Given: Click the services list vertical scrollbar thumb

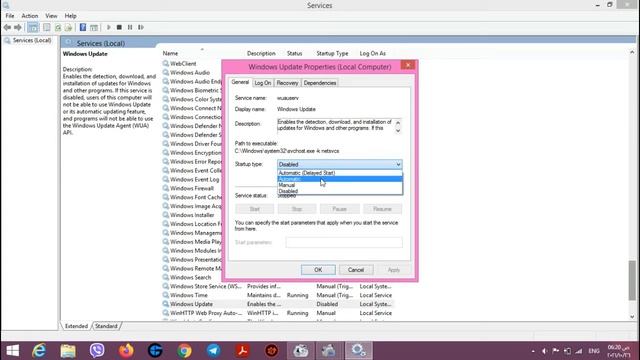Looking at the screenshot, I should pos(632,280).
